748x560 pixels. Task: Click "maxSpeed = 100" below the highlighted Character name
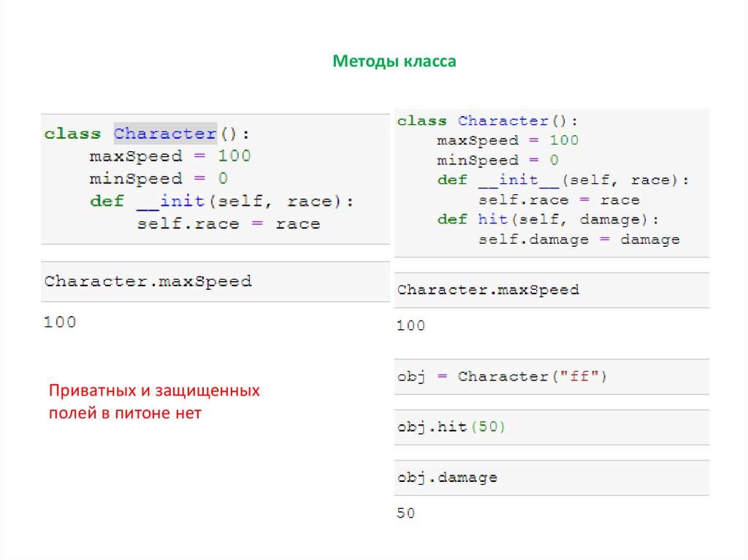169,156
